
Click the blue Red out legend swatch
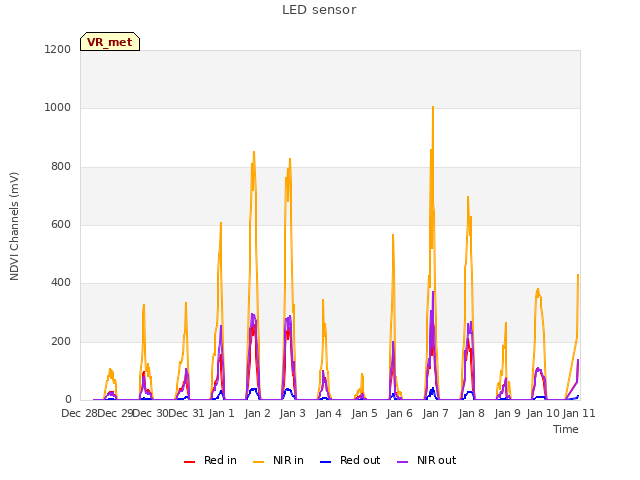325,462
